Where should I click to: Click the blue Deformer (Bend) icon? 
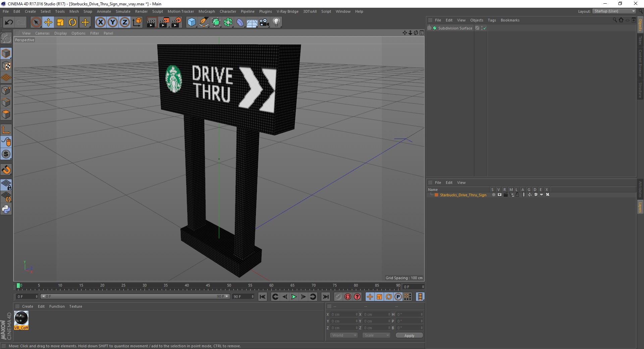click(x=240, y=22)
